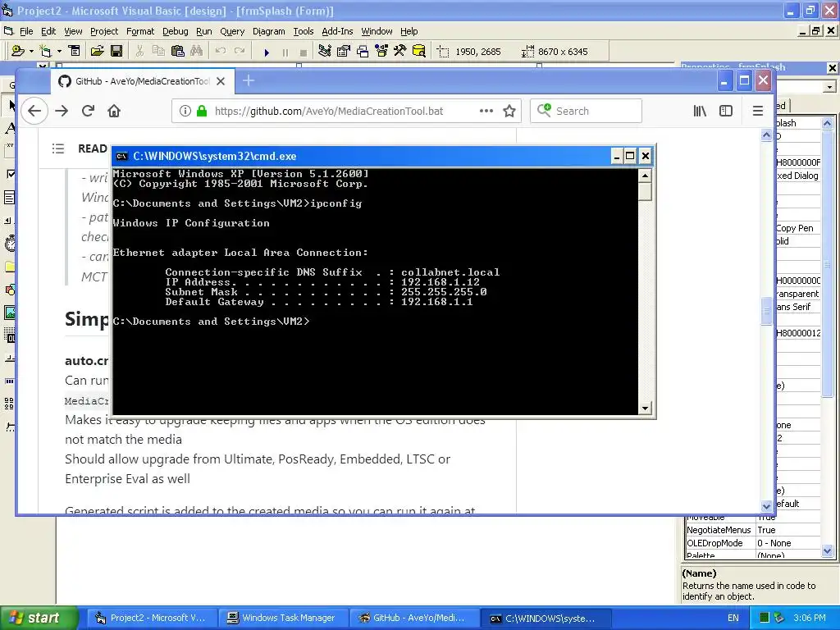Open the Project Explorer from the toolbar
This screenshot has height=630, width=840.
[x=325, y=52]
